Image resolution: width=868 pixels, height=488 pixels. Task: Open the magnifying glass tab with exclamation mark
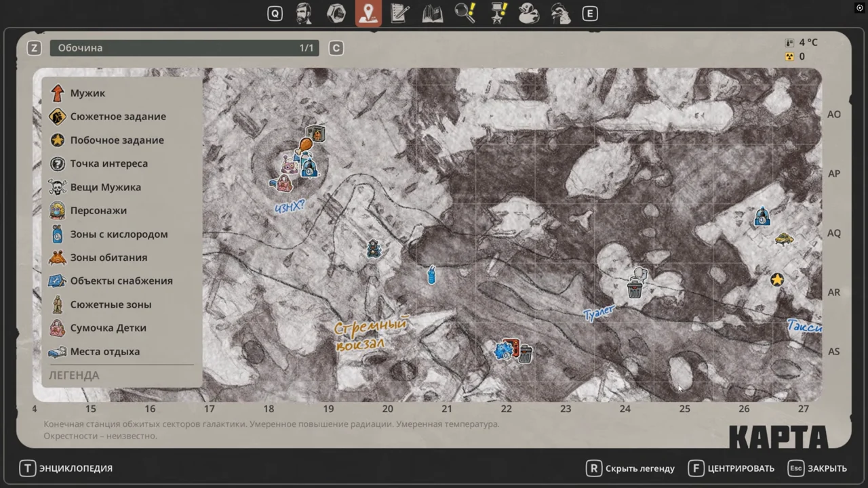465,14
